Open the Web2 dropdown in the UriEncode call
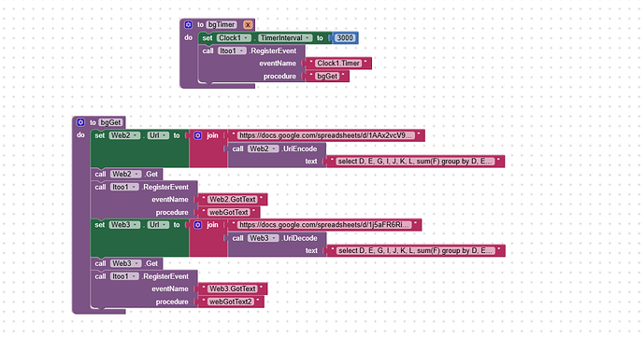644x338 pixels. tap(263, 148)
